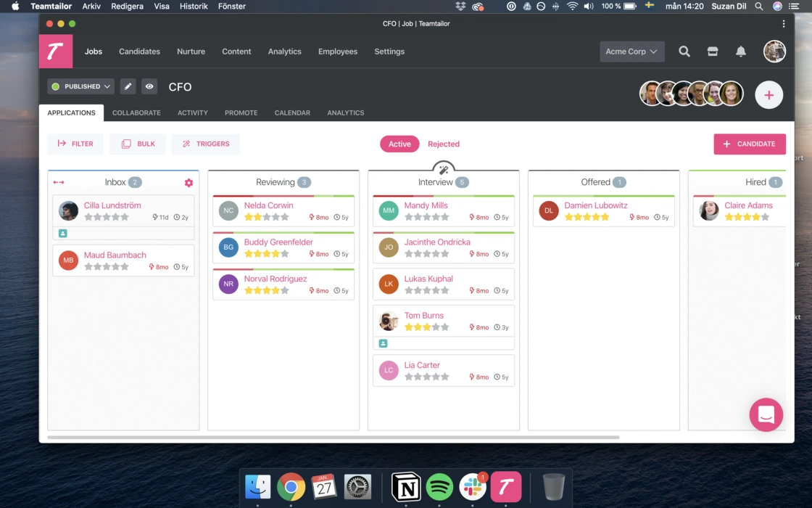This screenshot has width=812, height=508.
Task: Switch to Rejected applications
Action: (443, 144)
